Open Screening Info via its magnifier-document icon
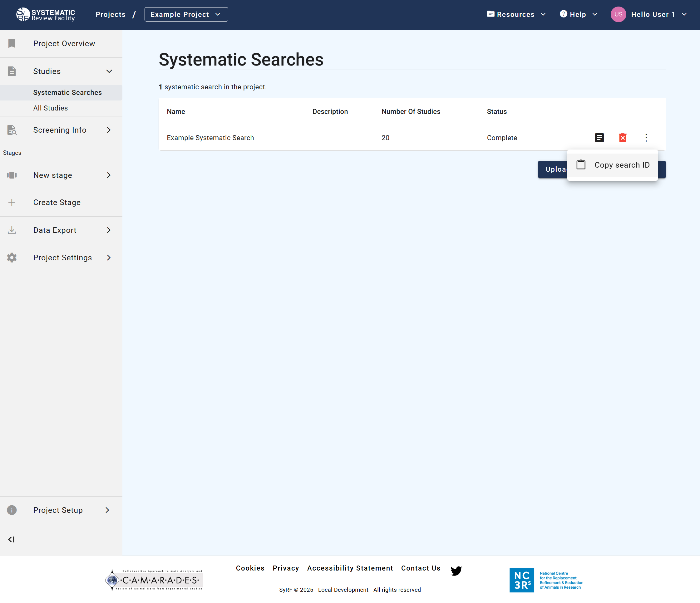The image size is (700, 603). coord(12,130)
